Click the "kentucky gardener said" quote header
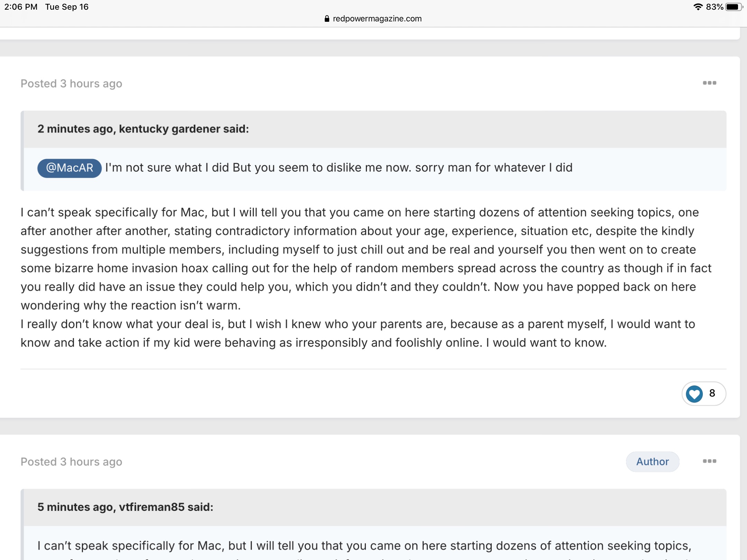This screenshot has height=560, width=747. [x=143, y=129]
